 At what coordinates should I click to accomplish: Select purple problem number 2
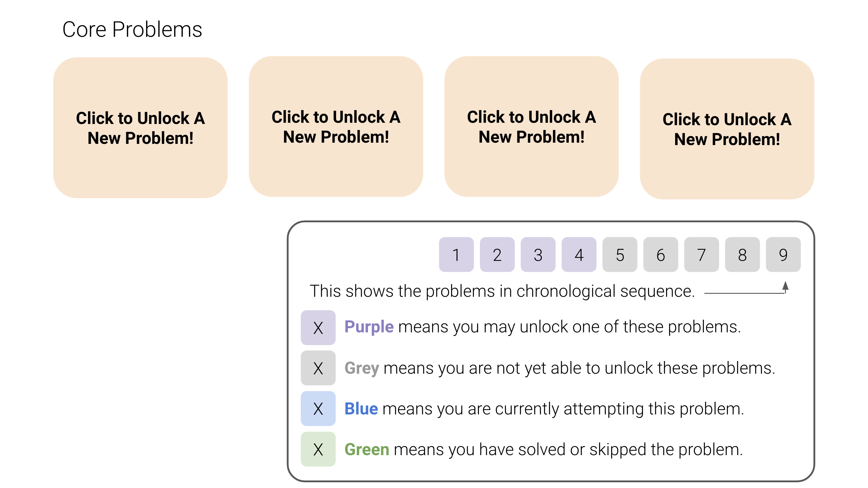point(497,255)
